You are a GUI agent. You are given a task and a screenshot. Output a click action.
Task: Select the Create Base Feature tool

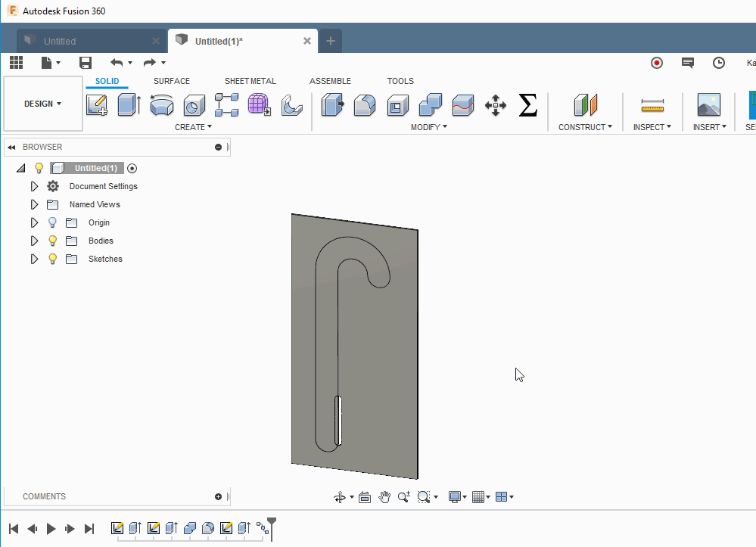291,105
